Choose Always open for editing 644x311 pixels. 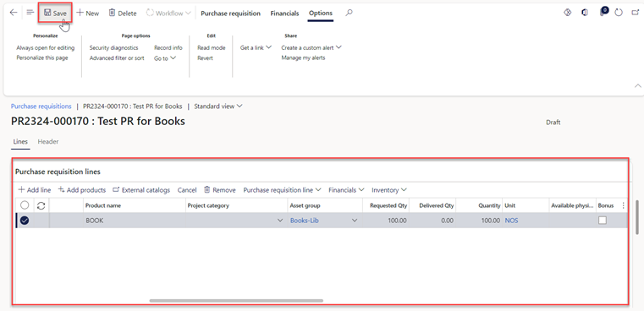[x=46, y=47]
